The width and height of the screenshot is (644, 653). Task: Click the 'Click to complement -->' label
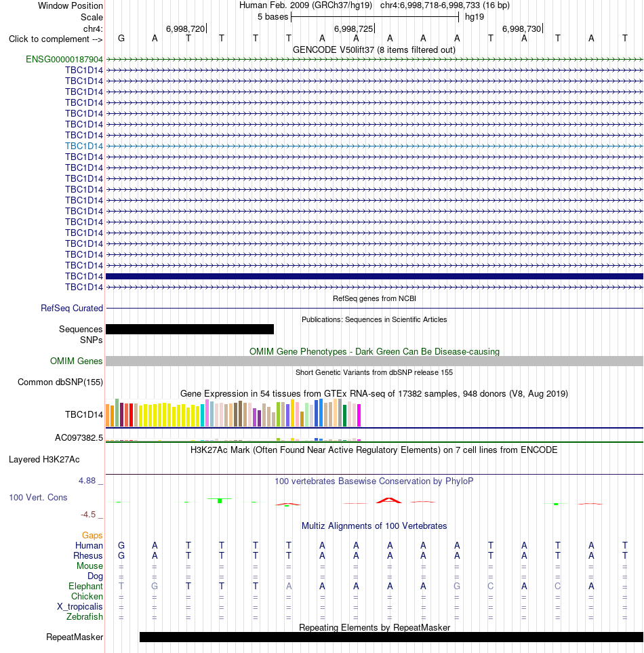coord(56,39)
